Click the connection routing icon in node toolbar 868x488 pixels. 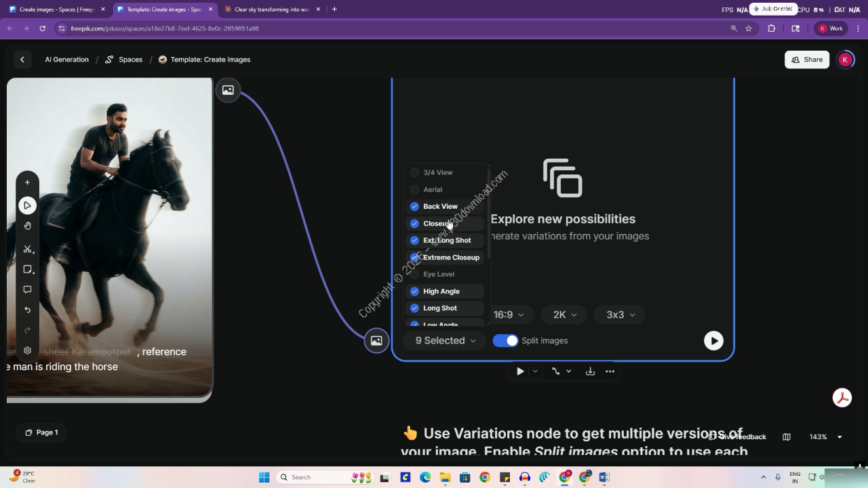(x=555, y=371)
